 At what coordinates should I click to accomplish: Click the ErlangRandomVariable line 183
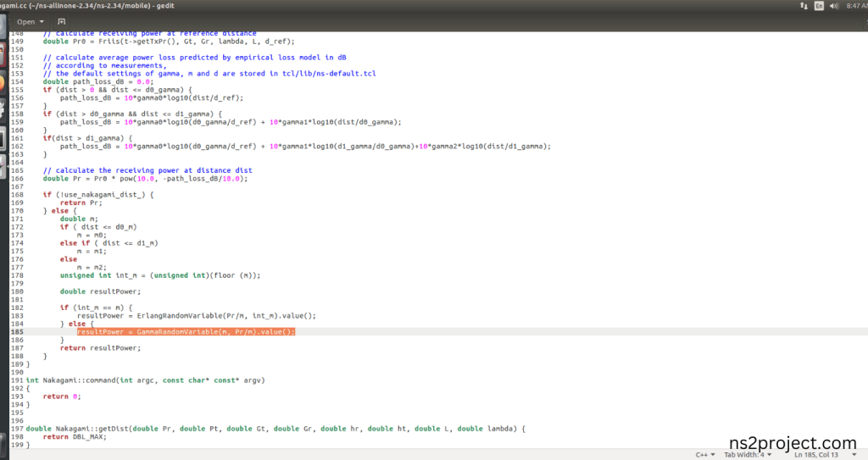[x=197, y=316]
